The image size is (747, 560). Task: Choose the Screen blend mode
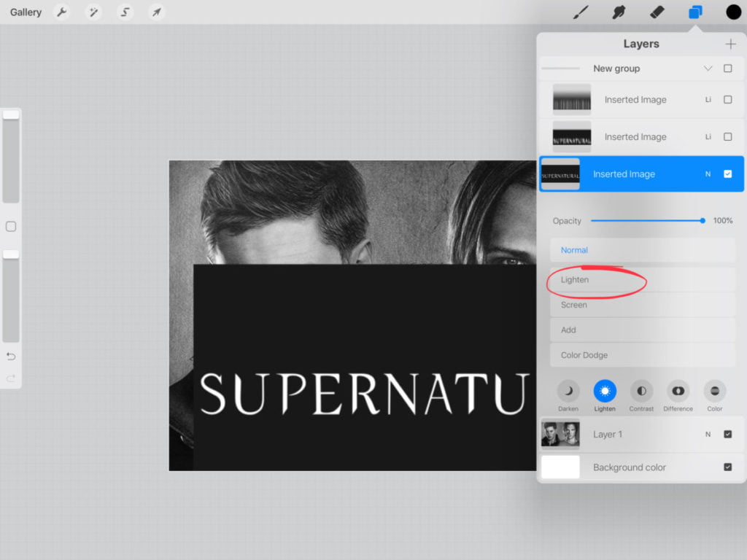click(x=574, y=305)
